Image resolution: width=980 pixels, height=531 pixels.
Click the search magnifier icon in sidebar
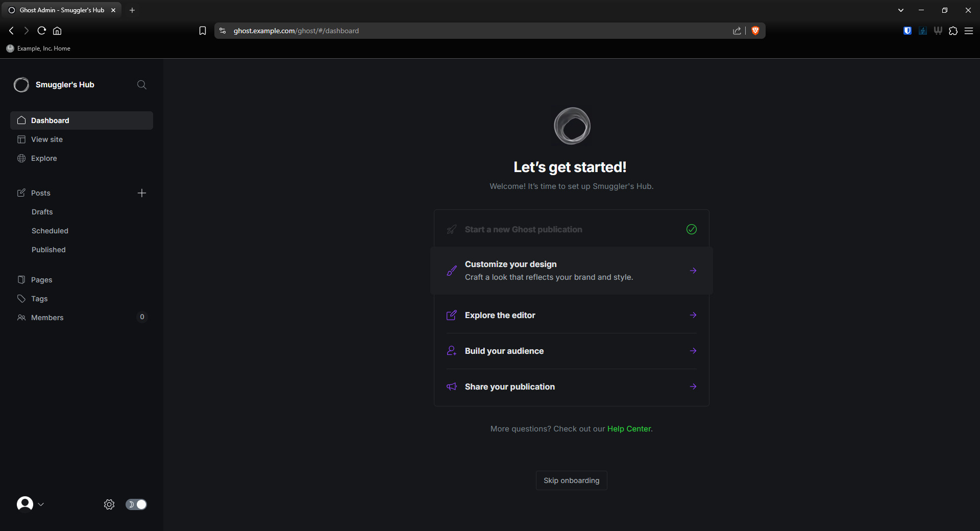(142, 85)
